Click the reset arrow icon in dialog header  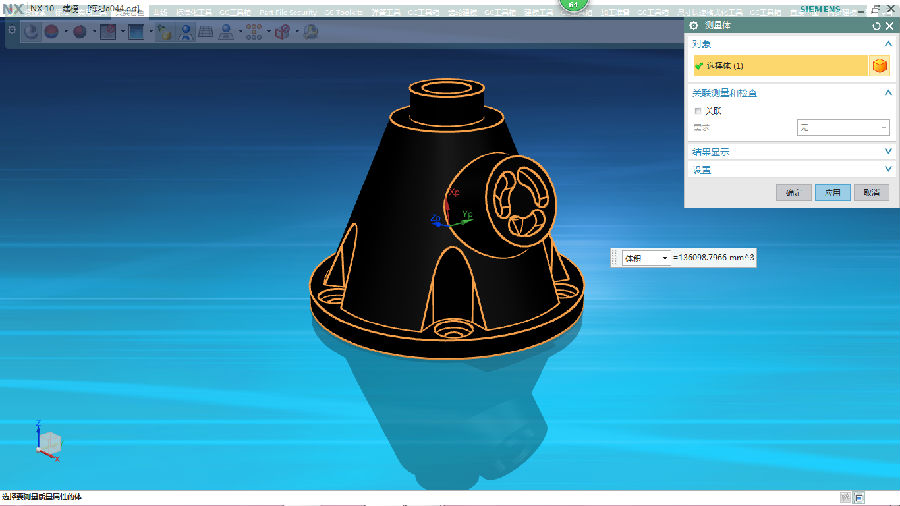[x=876, y=26]
